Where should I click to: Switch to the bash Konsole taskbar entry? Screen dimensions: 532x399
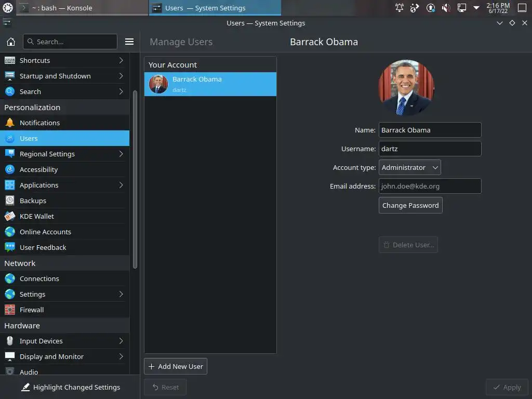83,8
